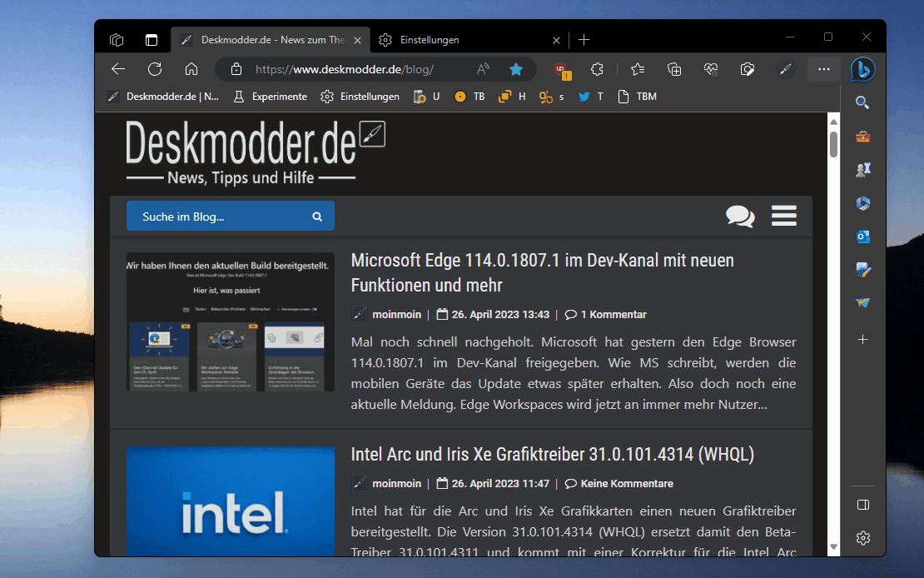Screen dimensions: 924x578
Task: Start Read Aloud from the address bar
Action: pos(483,69)
